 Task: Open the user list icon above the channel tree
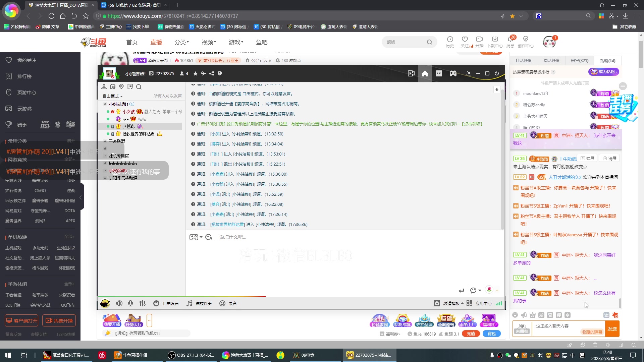104,86
